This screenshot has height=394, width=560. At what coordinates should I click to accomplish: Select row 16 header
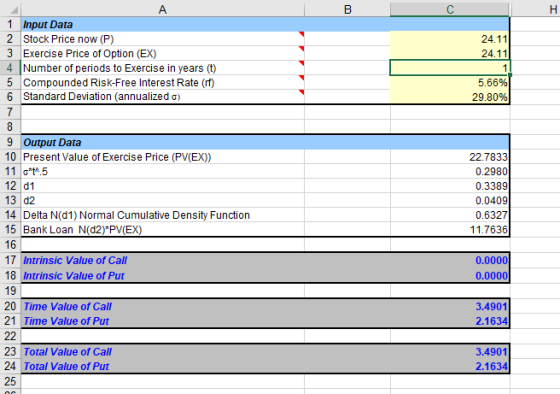click(10, 245)
